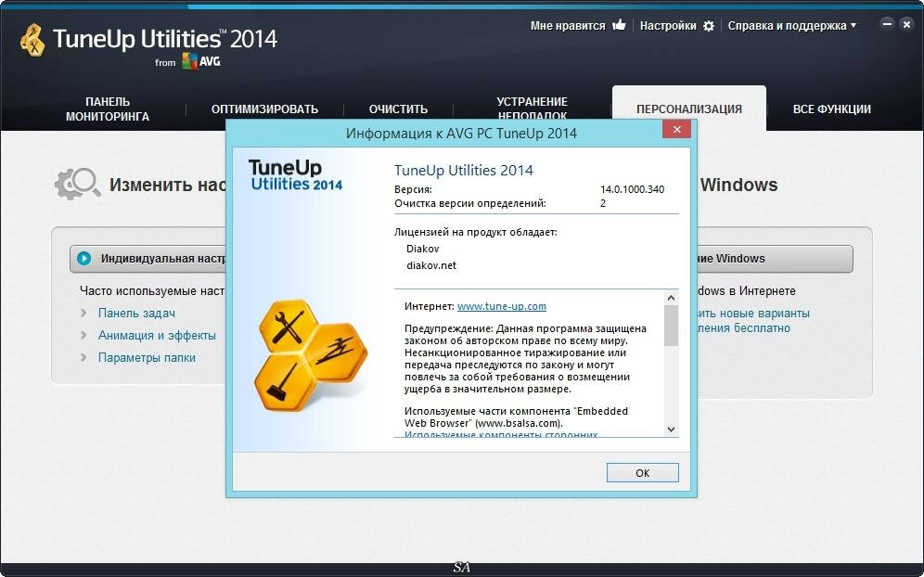Click the thumbs-up icon next to Мне нравится
924x577 pixels.
[x=619, y=25]
